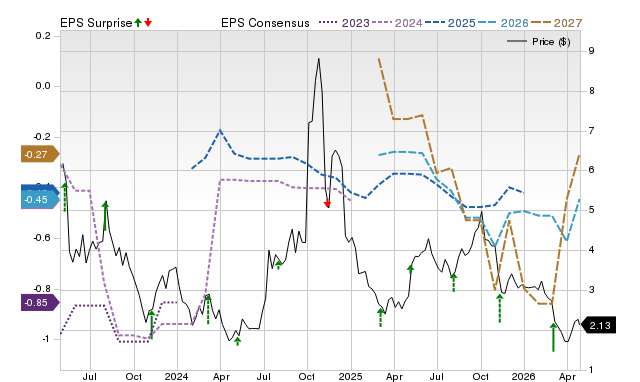Screen dimensions: 640x382
Task: Click the dotted purple line swatch for 2023
Action: pyautogui.click(x=329, y=23)
